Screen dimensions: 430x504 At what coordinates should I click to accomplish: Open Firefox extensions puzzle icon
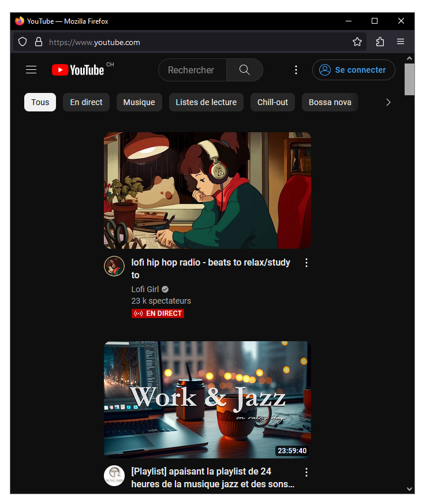coord(380,42)
